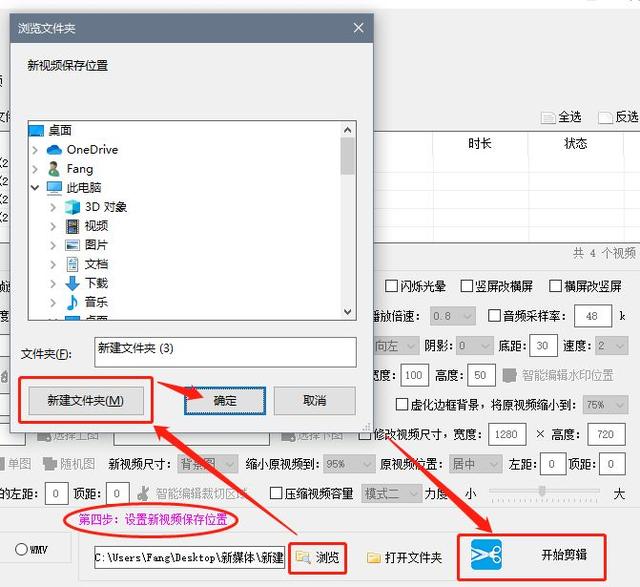Image resolution: width=640 pixels, height=587 pixels.
Task: Check 虚化边框背景 option
Action: (x=402, y=405)
